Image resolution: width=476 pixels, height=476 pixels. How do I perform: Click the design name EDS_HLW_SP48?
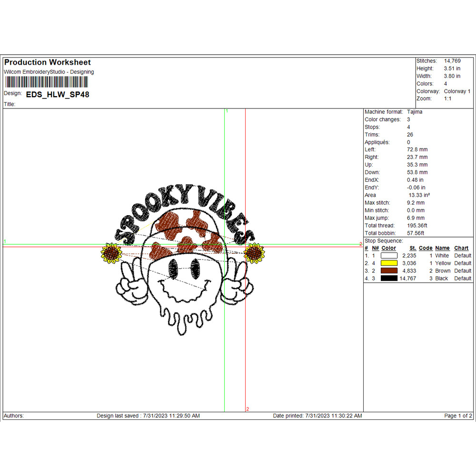(58, 94)
